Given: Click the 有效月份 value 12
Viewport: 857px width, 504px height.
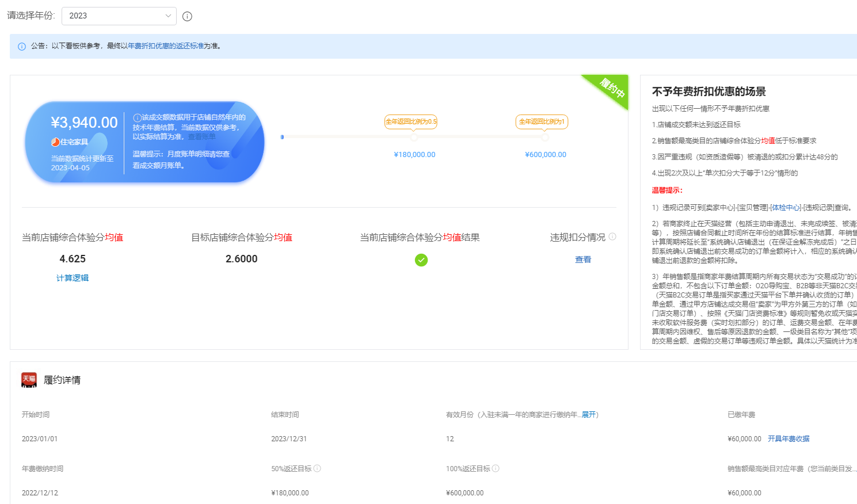Looking at the screenshot, I should (450, 439).
